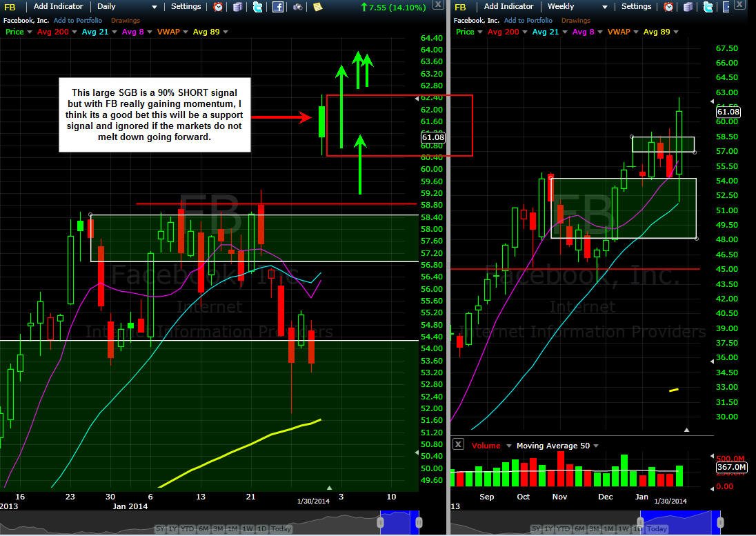Click Add to Portfolio link on Daily chart
Viewport: 756px width, 536px height.
[x=78, y=21]
